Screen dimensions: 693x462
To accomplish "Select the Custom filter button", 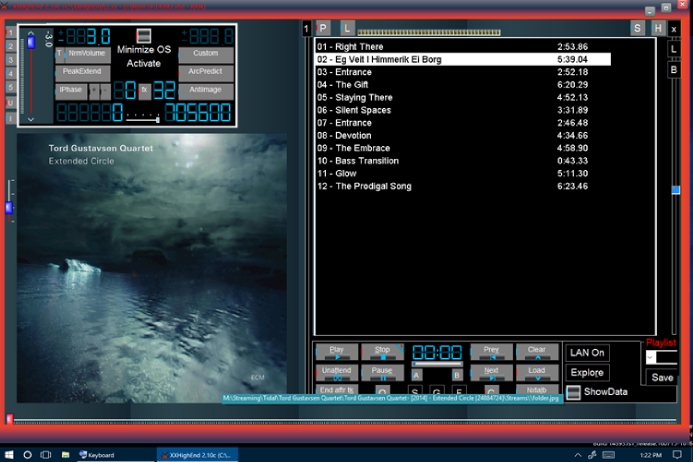I will click(x=206, y=54).
